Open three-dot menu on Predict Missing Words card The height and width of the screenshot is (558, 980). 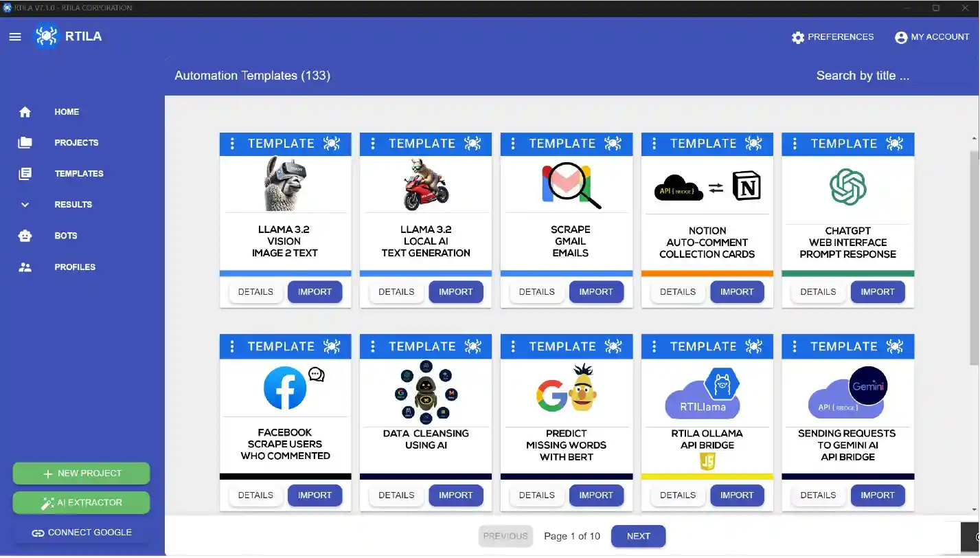(x=513, y=346)
